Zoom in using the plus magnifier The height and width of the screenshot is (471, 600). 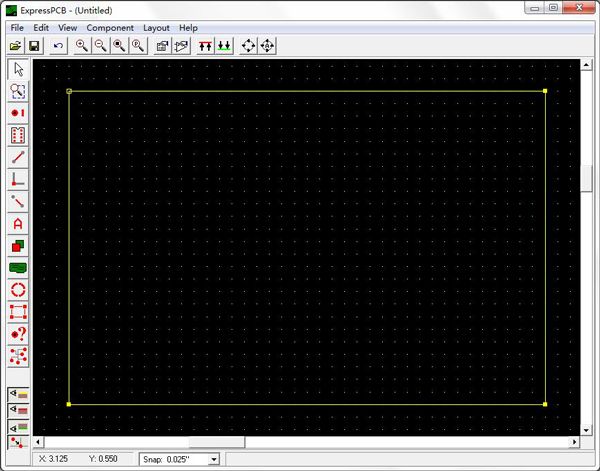click(x=82, y=46)
